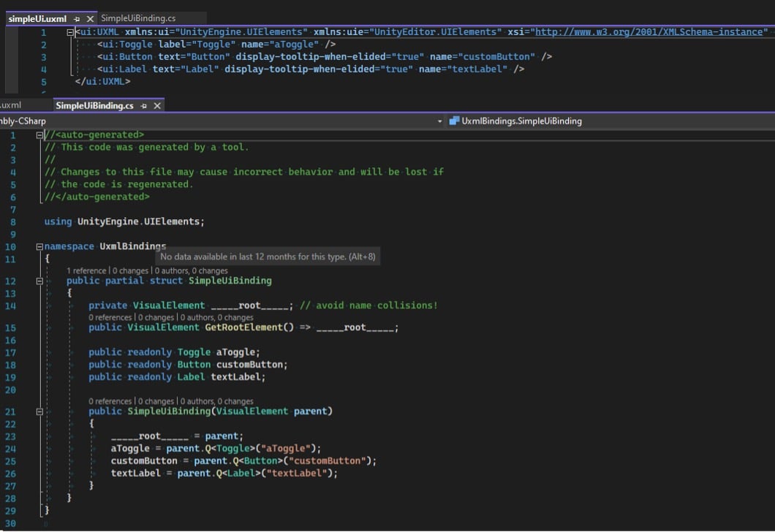The height and width of the screenshot is (532, 775).
Task: Show '1 reference' CodeLens above the struct
Action: (86, 270)
